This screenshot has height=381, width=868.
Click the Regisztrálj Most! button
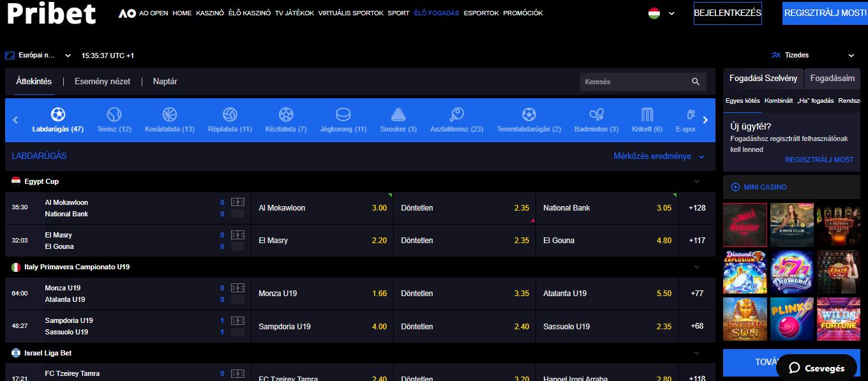(825, 13)
